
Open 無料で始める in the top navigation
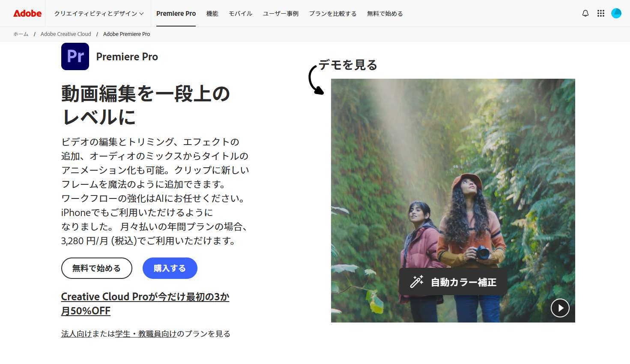pyautogui.click(x=385, y=14)
